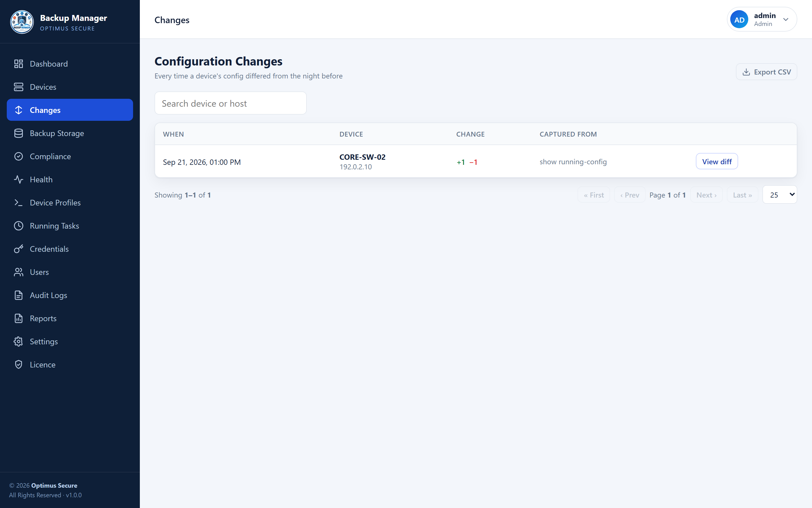Click the Devices server icon
812x508 pixels.
18,87
